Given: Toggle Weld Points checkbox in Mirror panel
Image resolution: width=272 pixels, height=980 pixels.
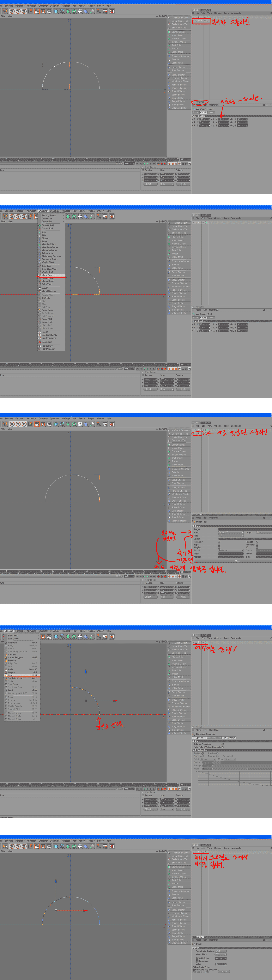Looking at the screenshot, I should (197, 958).
